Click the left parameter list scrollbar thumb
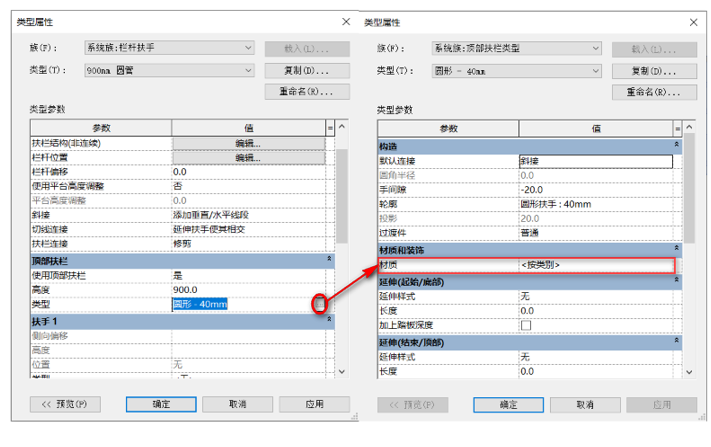The height and width of the screenshot is (447, 711). click(x=342, y=196)
